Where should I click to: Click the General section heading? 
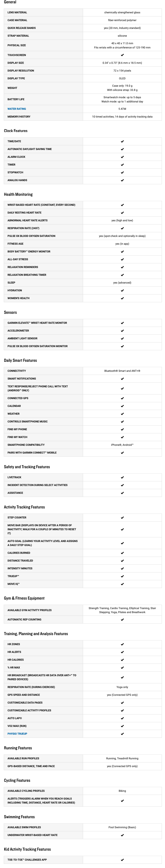point(10,2)
